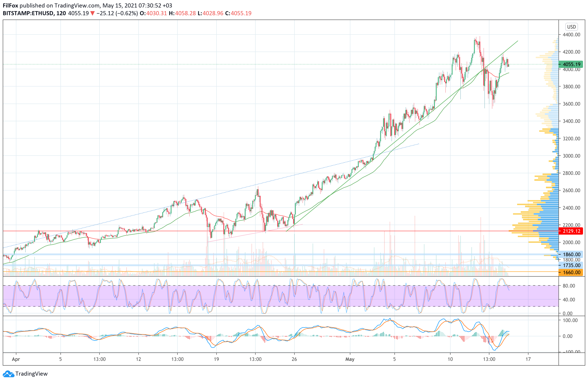Click the 100.00 MACD scale label

click(570, 320)
